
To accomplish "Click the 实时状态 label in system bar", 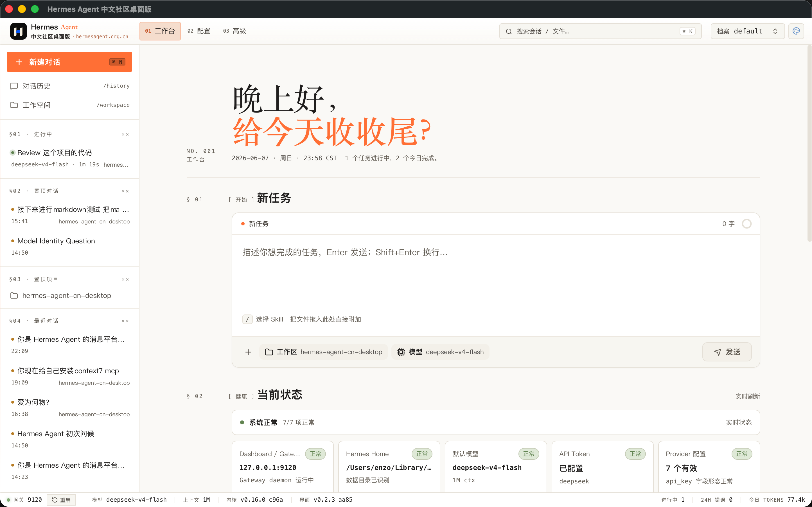I will 739,422.
